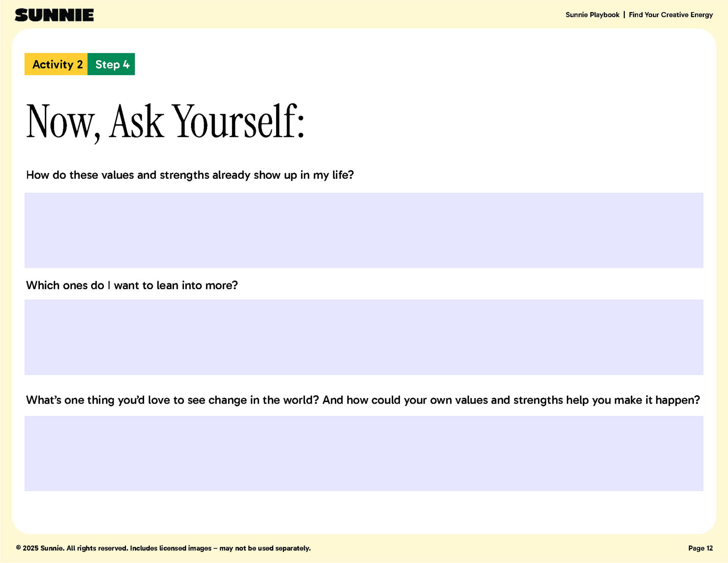Click the SUNNIE logo in the header

tap(54, 15)
